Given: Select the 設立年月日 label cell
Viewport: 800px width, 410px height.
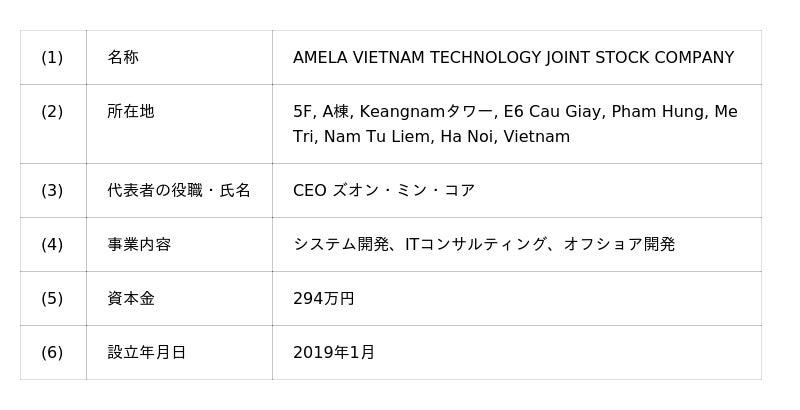Looking at the screenshot, I should (147, 352).
